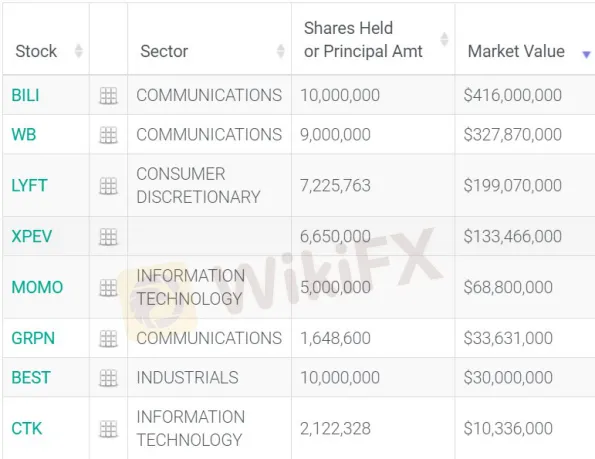Open the CTK stock link

pos(27,428)
